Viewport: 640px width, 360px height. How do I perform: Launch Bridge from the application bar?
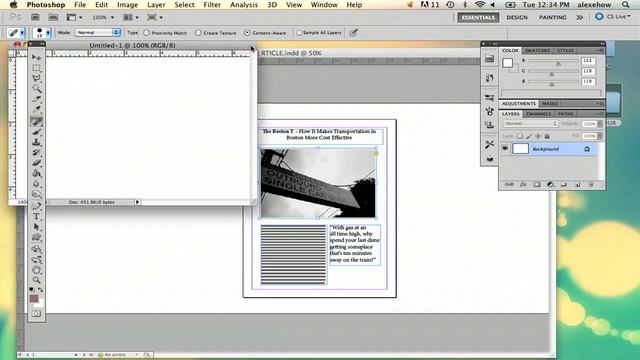point(36,17)
